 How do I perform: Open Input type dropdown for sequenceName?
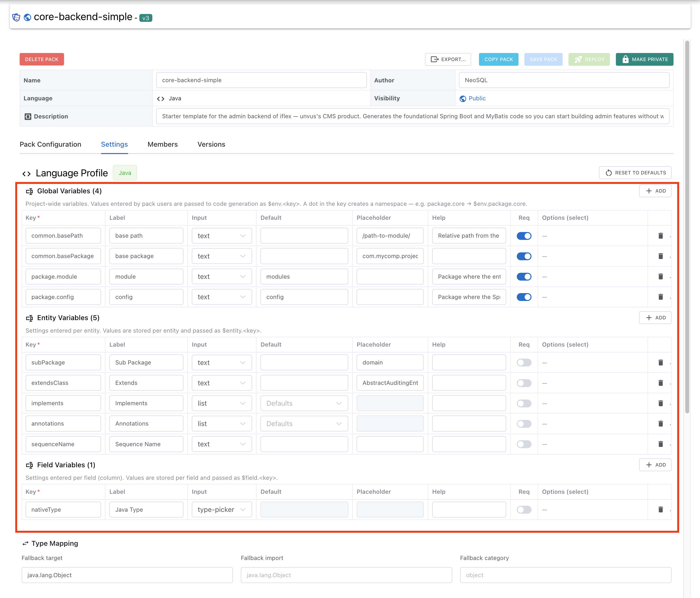[x=222, y=444]
